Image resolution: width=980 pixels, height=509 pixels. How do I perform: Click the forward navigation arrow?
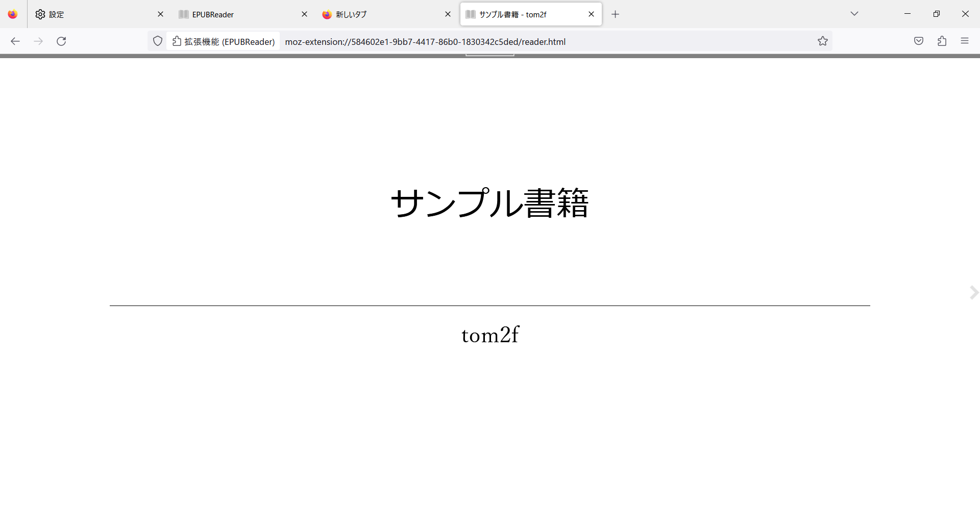pyautogui.click(x=38, y=41)
